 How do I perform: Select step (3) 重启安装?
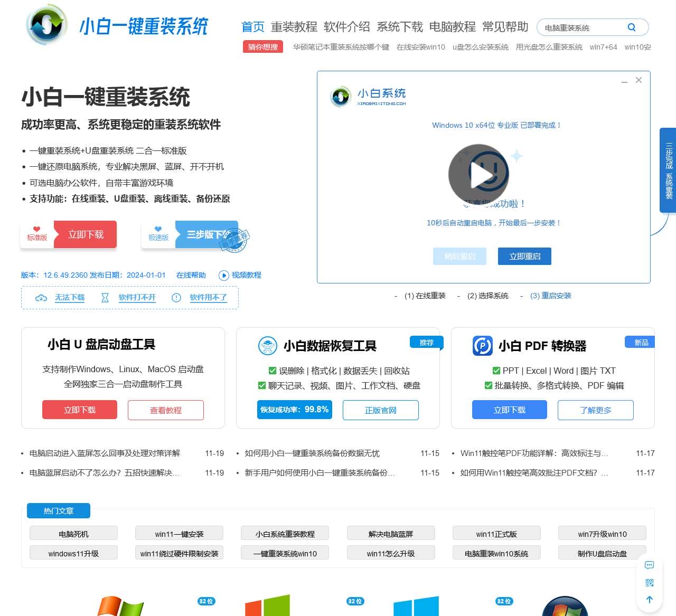(x=551, y=296)
